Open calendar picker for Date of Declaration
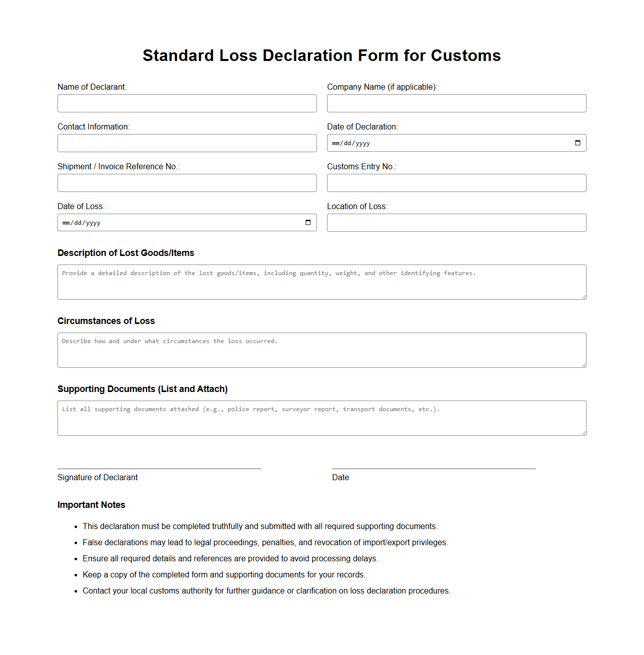 (577, 143)
